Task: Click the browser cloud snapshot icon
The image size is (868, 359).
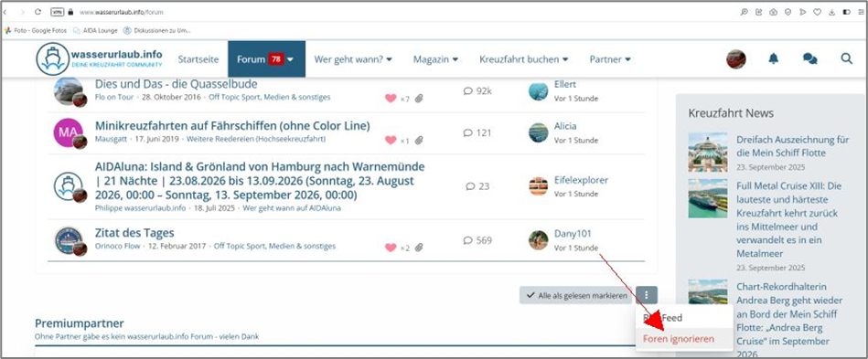Action: (x=774, y=12)
